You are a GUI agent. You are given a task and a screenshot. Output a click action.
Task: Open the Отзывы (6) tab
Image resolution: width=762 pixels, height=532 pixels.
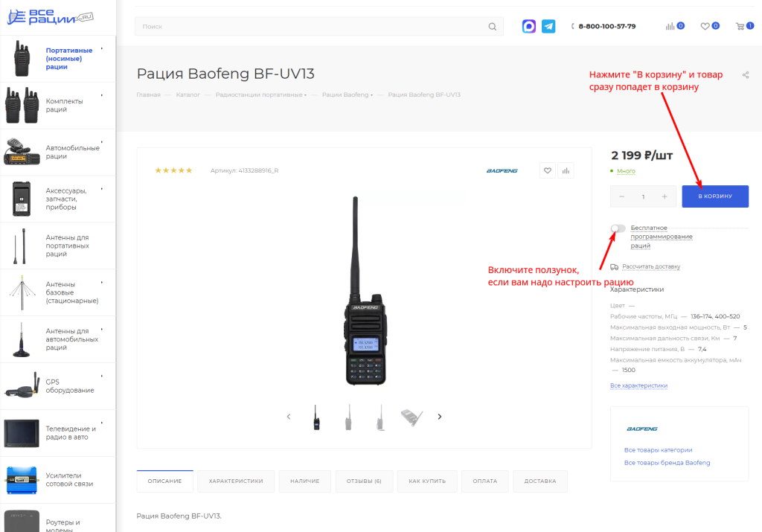(364, 481)
